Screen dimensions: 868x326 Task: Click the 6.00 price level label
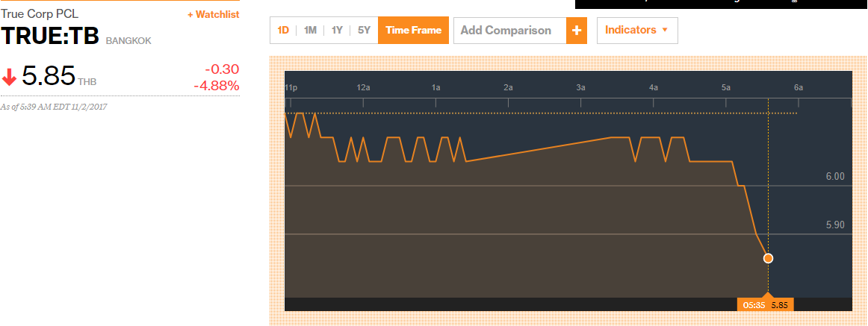[834, 177]
